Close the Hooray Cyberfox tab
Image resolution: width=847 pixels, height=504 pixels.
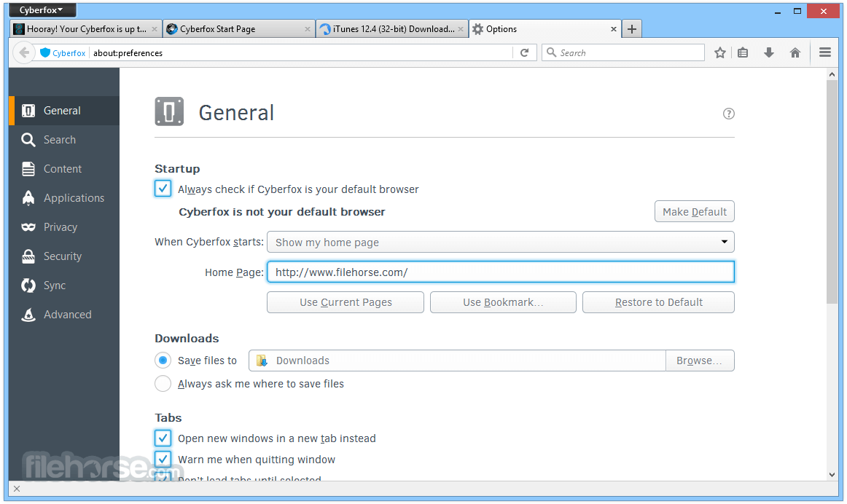point(155,29)
